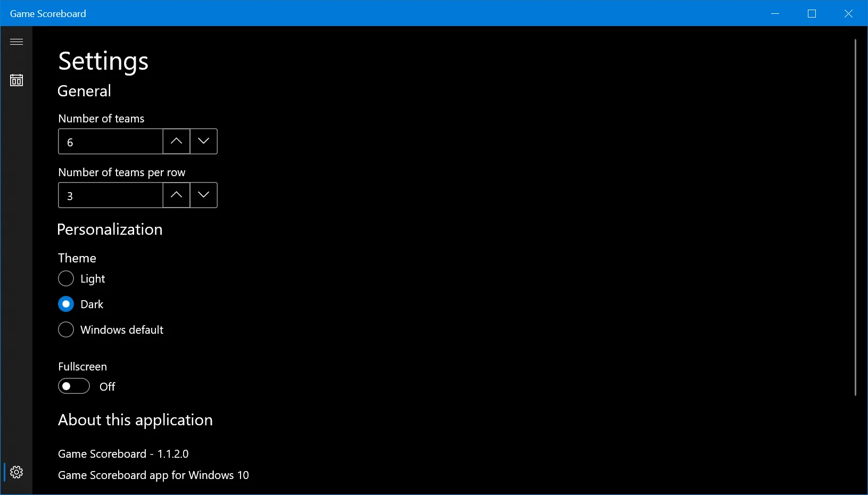Close the Game Scoreboard window
Viewport: 868px width, 495px height.
(848, 13)
